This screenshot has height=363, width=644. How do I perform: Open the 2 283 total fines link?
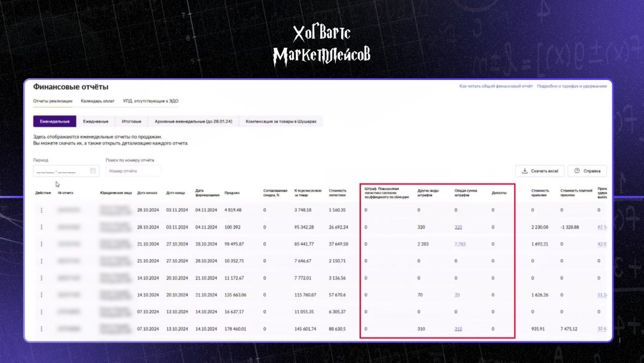[x=459, y=244]
